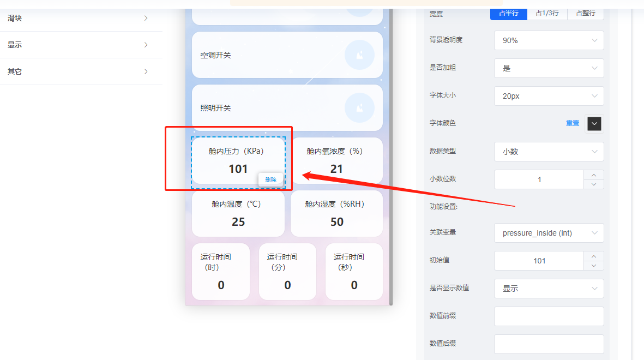Image resolution: width=644 pixels, height=360 pixels.
Task: Open the 背景透明度 dropdown
Action: tap(549, 40)
